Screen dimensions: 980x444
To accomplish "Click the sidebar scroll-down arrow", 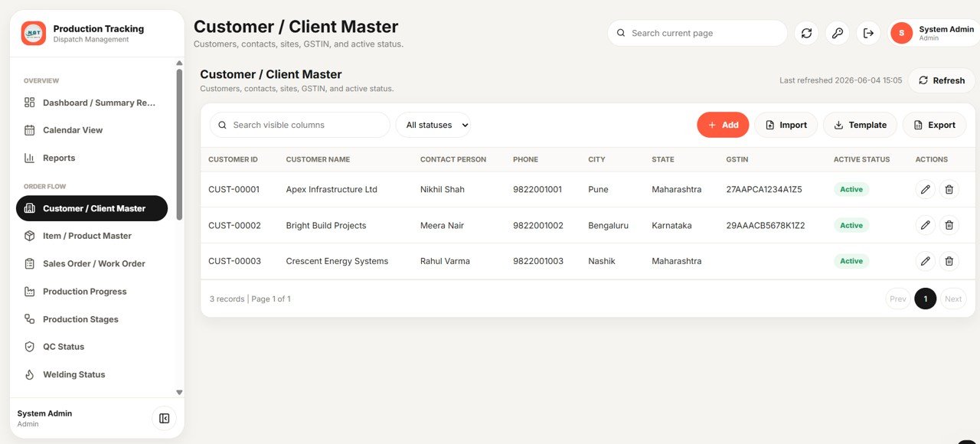I will pyautogui.click(x=179, y=392).
